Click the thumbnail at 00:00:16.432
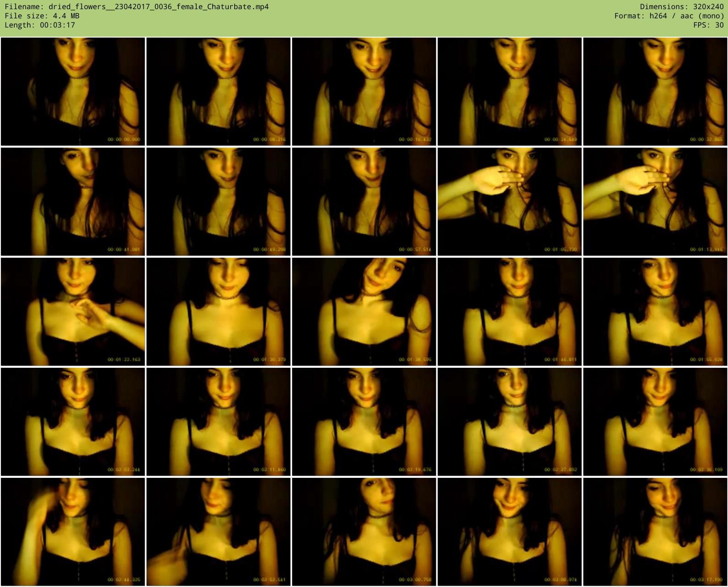Screen dimensions: 728x587 364,92
